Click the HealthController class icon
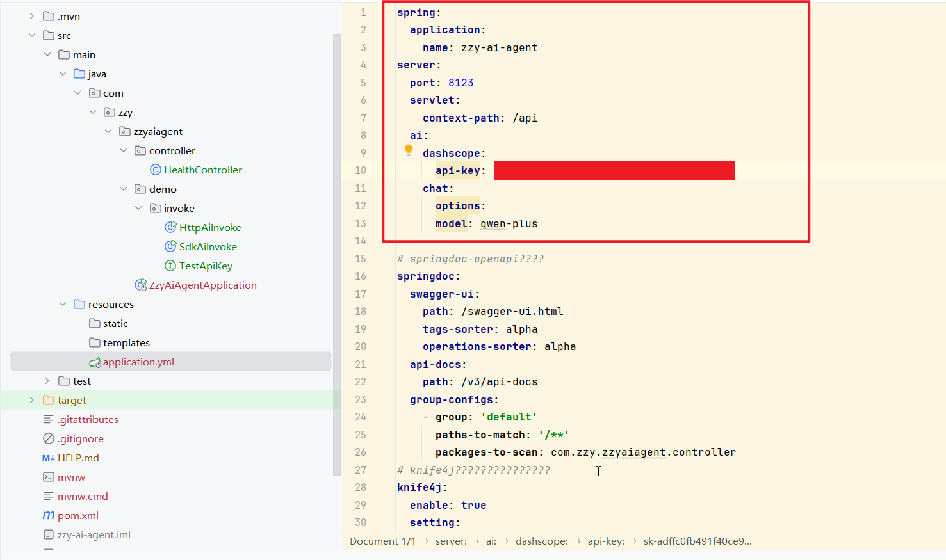Image resolution: width=946 pixels, height=560 pixels. [156, 170]
